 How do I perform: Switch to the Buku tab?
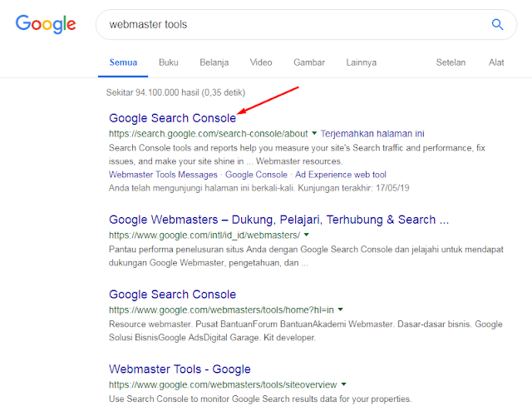tap(168, 62)
